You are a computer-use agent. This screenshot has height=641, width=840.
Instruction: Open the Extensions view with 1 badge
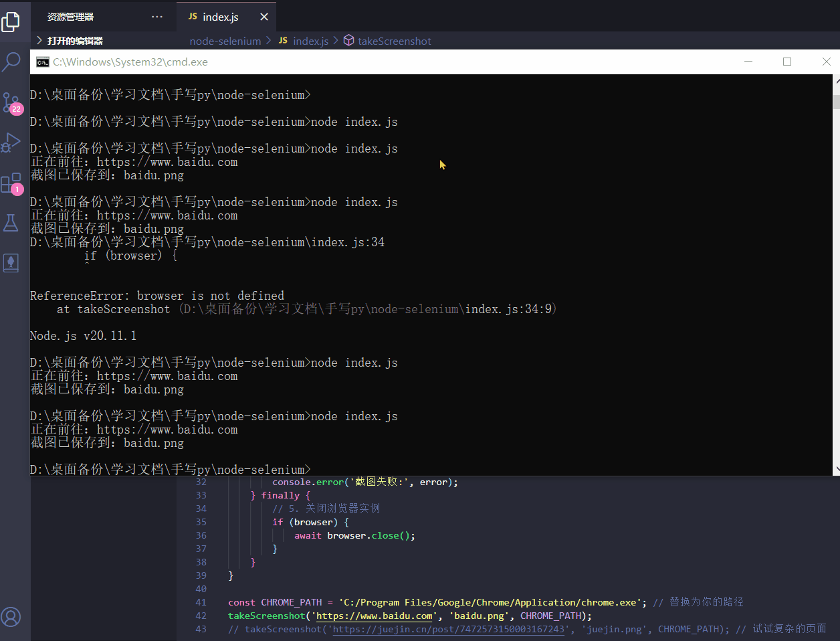coord(11,183)
